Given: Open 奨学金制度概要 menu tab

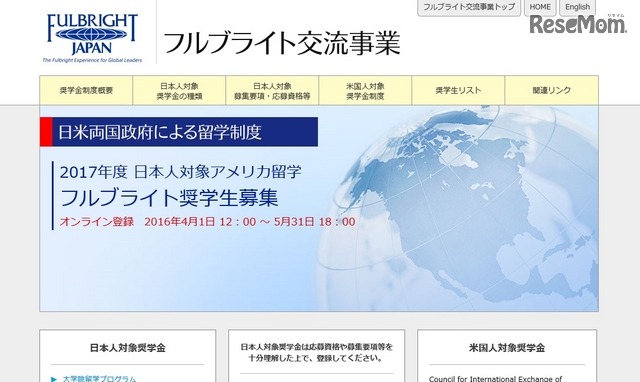Looking at the screenshot, I should click(x=86, y=90).
